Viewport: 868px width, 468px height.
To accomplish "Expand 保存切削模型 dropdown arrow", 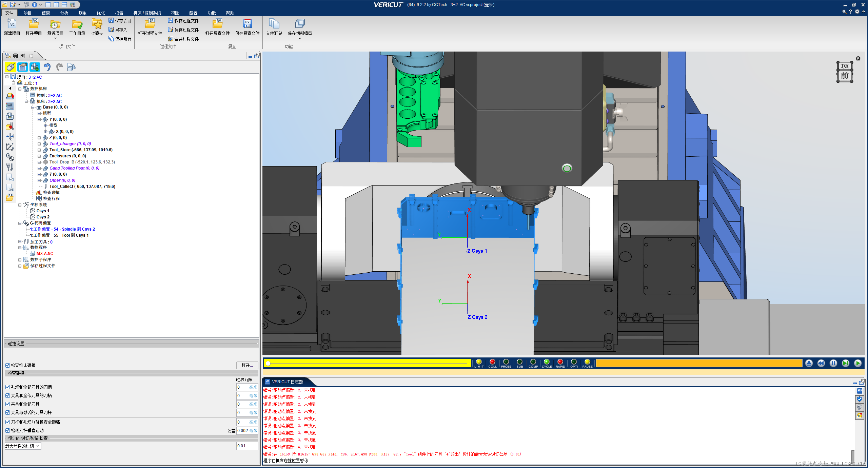I will point(300,38).
